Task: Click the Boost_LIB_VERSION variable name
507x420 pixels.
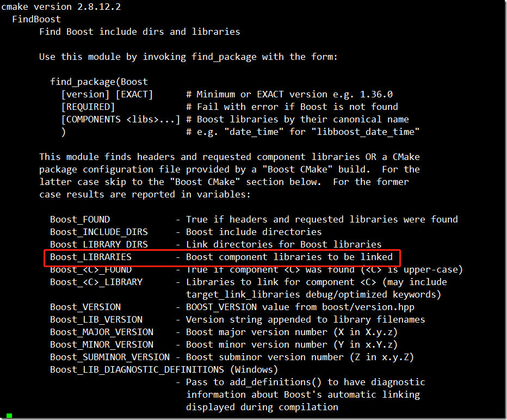Action: 96,319
